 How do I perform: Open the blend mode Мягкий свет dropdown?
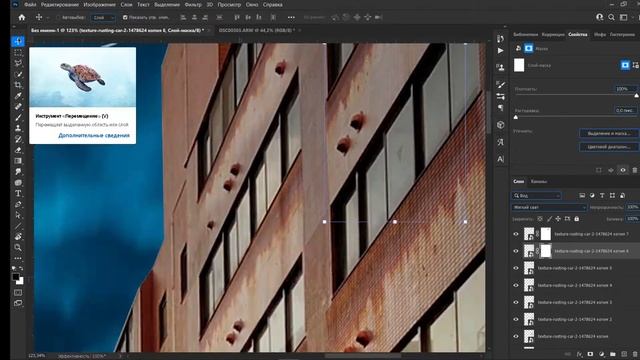point(549,207)
